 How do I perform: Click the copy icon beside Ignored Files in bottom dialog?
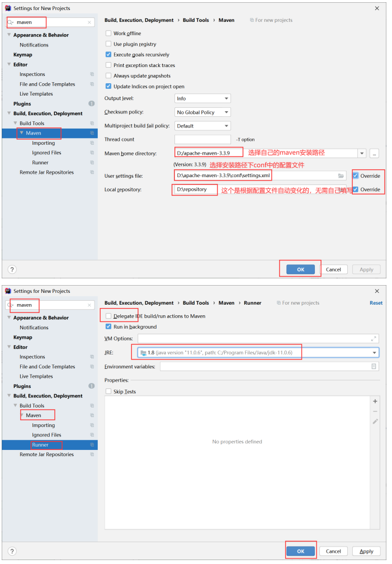[x=92, y=435]
